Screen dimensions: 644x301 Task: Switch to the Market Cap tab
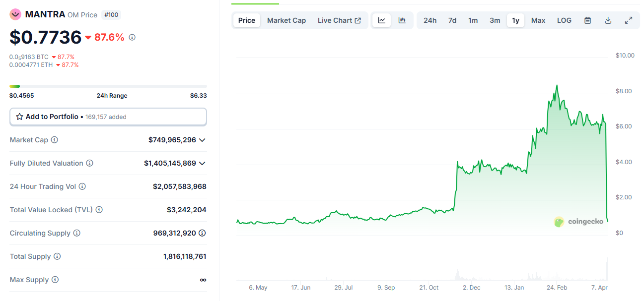286,20
